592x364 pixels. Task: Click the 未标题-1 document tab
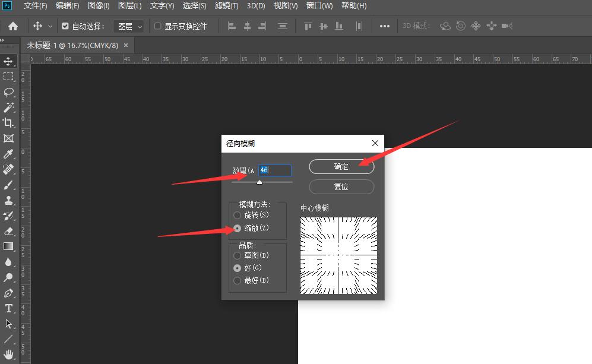tap(71, 45)
